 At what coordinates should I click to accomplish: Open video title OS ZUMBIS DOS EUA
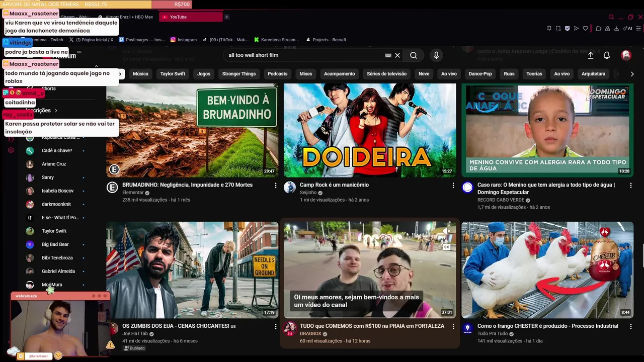coord(179,326)
